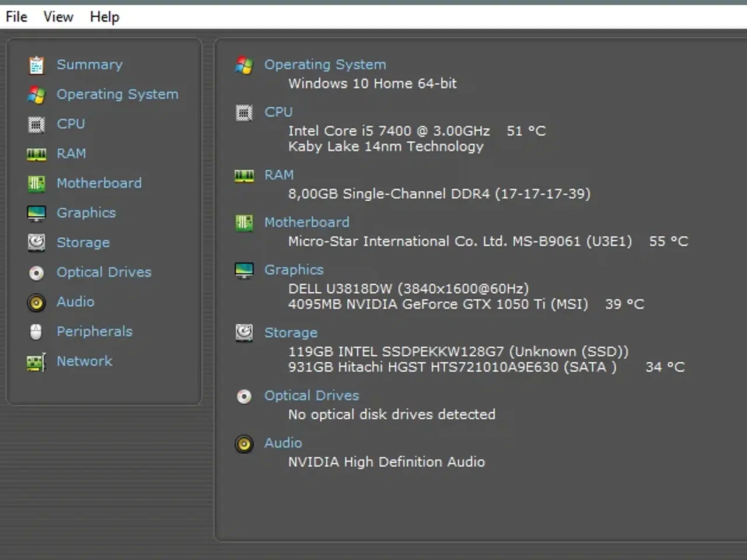The width and height of the screenshot is (747, 560).
Task: Click the Summary clipboard icon in sidebar
Action: click(36, 65)
